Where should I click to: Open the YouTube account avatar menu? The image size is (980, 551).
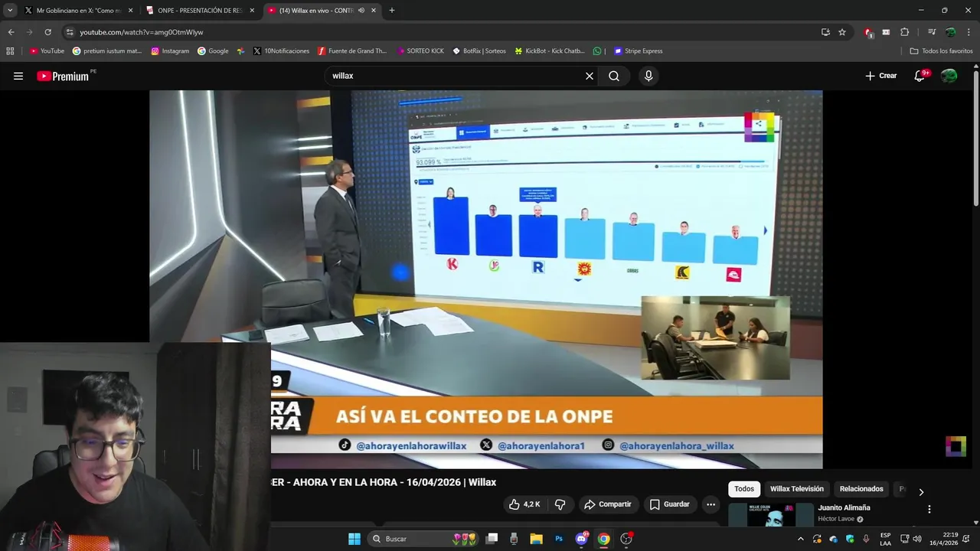tap(949, 76)
